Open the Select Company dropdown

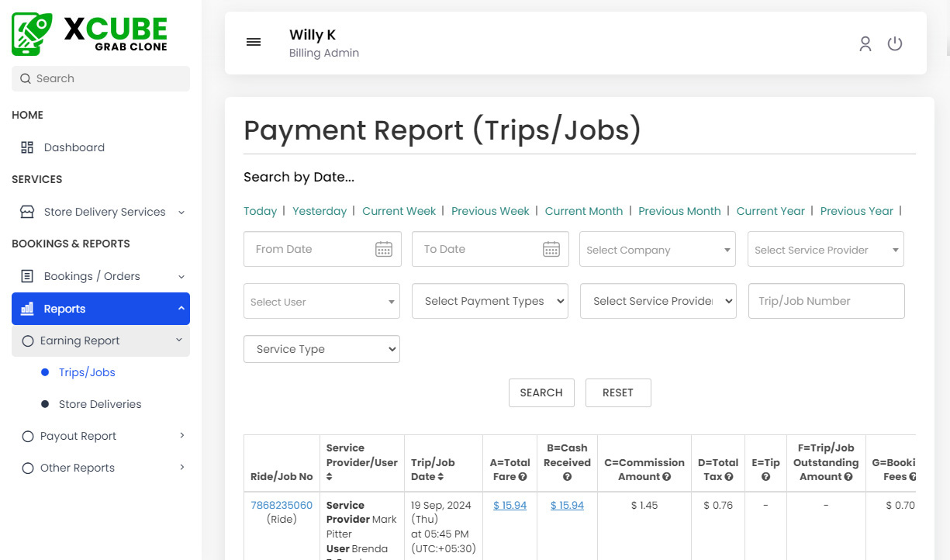[657, 249]
